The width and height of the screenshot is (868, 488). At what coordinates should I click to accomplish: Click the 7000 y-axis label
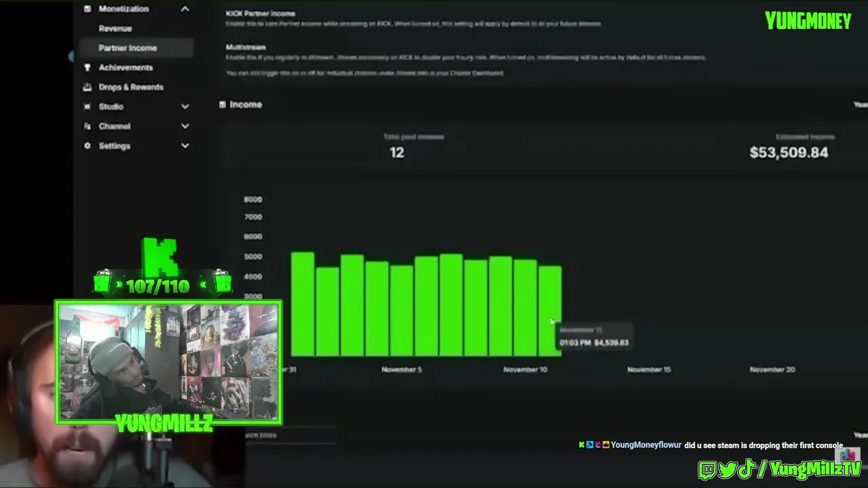(x=253, y=217)
